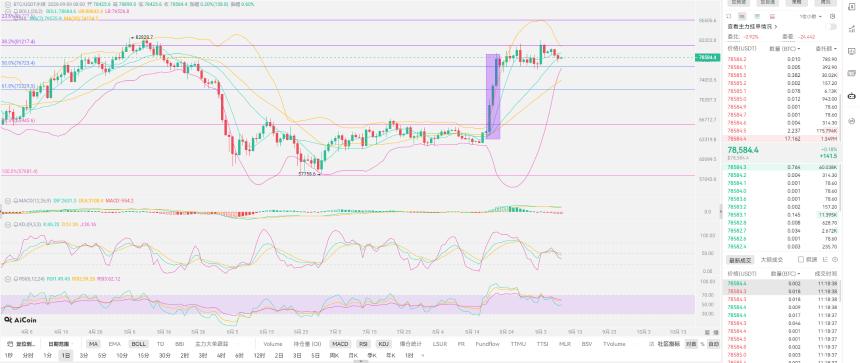
Task: Select the 分时 timeframe
Action: point(27,355)
